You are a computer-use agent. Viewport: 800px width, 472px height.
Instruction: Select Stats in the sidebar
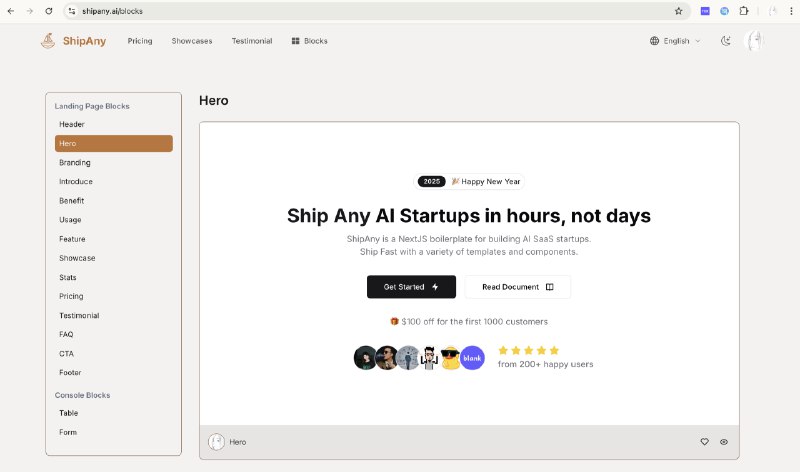(x=114, y=277)
